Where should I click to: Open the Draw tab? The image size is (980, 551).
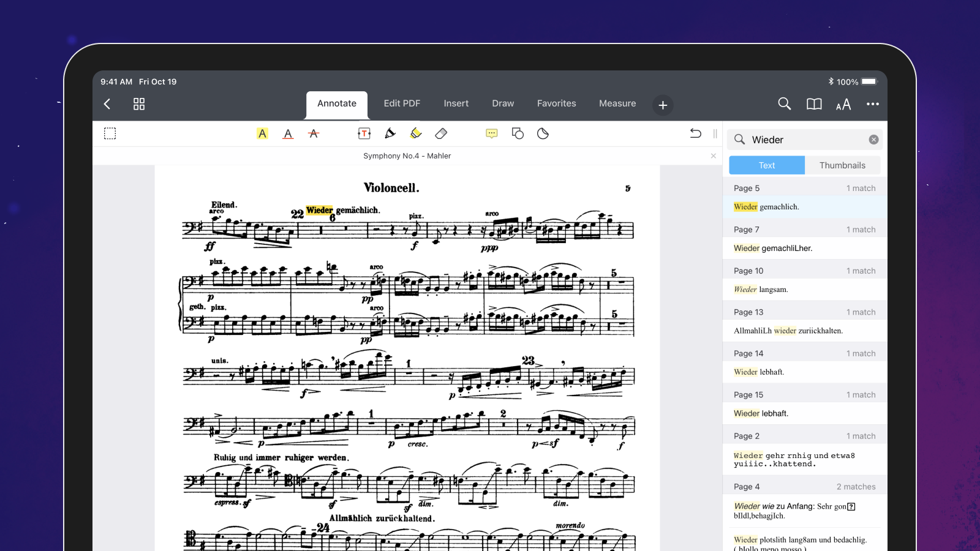click(x=503, y=103)
